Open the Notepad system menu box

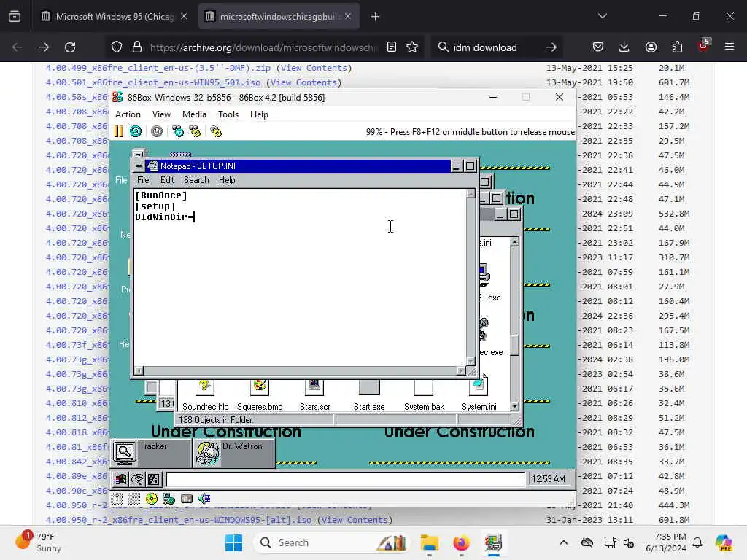pyautogui.click(x=139, y=166)
